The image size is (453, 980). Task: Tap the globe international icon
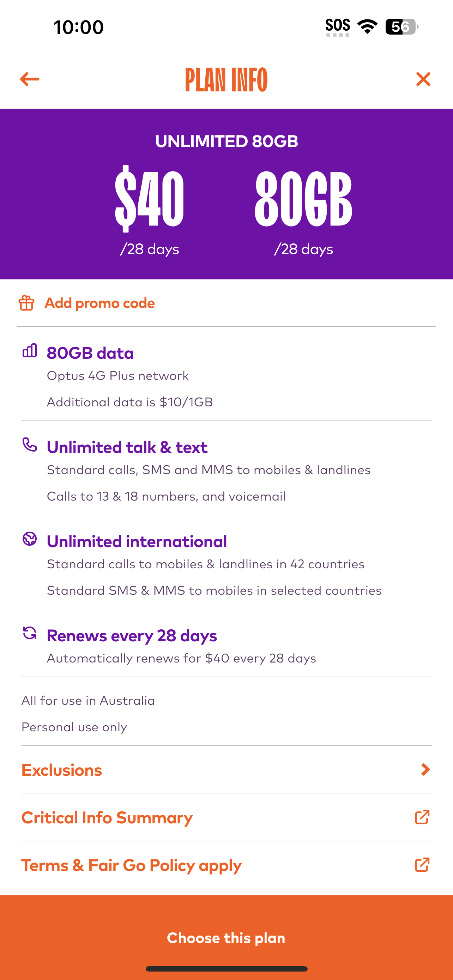point(30,539)
